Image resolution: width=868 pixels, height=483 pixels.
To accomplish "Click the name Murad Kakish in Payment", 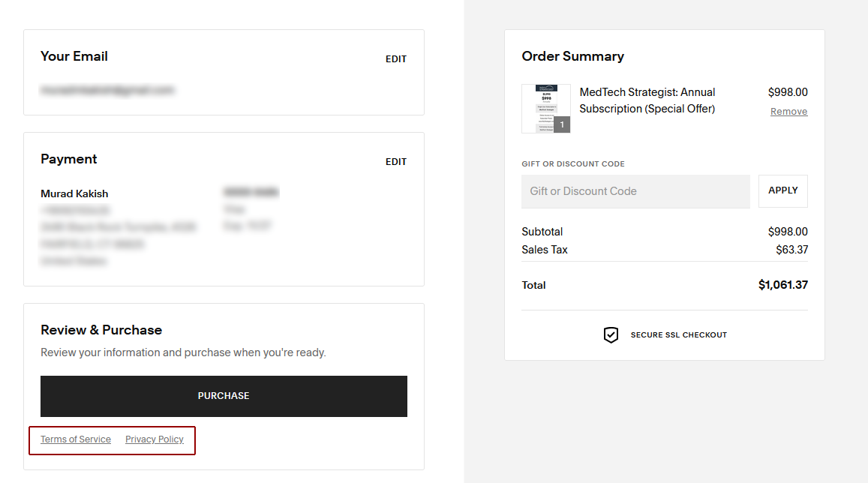I will point(74,193).
